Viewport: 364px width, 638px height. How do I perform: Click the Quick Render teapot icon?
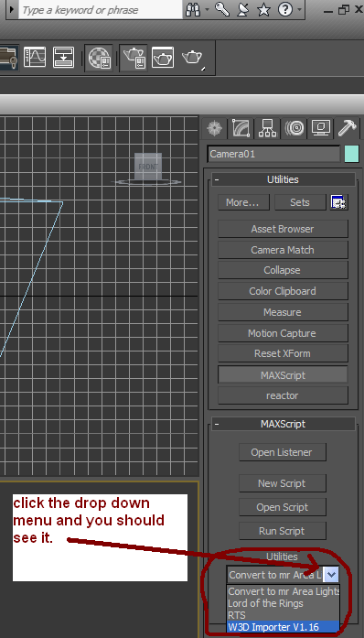click(x=192, y=58)
